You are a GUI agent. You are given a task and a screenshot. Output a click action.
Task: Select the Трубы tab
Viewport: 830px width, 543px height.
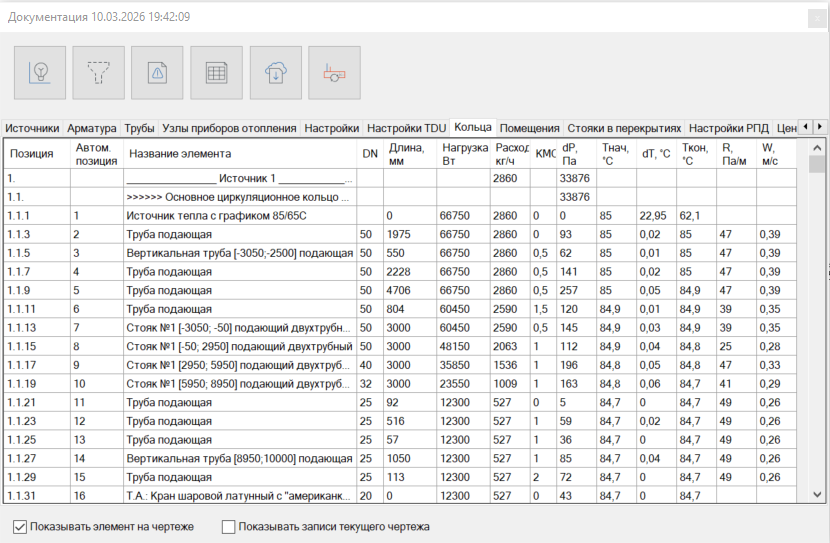pyautogui.click(x=139, y=129)
